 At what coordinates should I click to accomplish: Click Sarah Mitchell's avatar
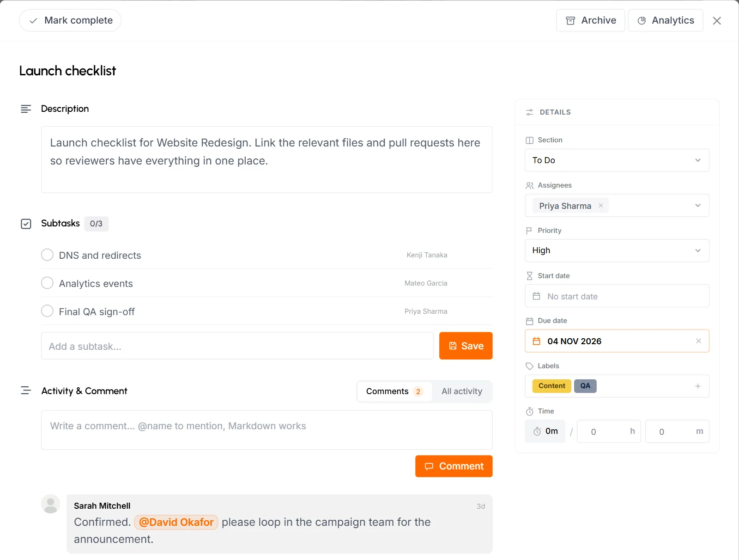[x=51, y=504]
